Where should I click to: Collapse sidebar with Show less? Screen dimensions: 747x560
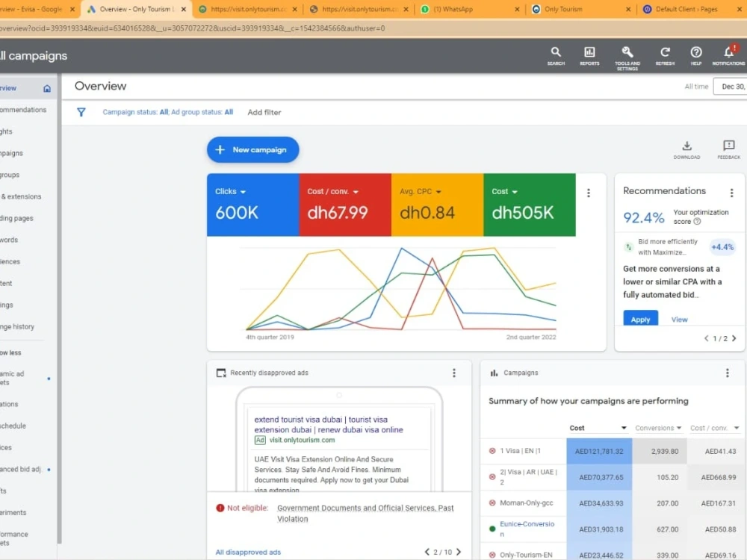tap(10, 353)
